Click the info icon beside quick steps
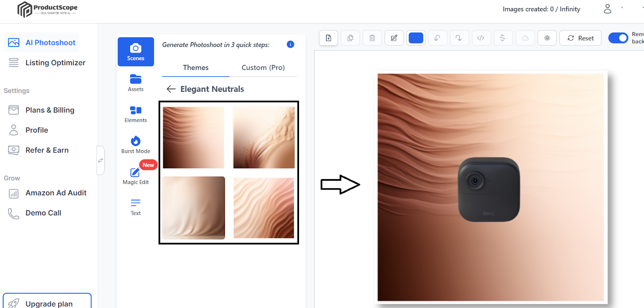Image resolution: width=644 pixels, height=308 pixels. [290, 44]
